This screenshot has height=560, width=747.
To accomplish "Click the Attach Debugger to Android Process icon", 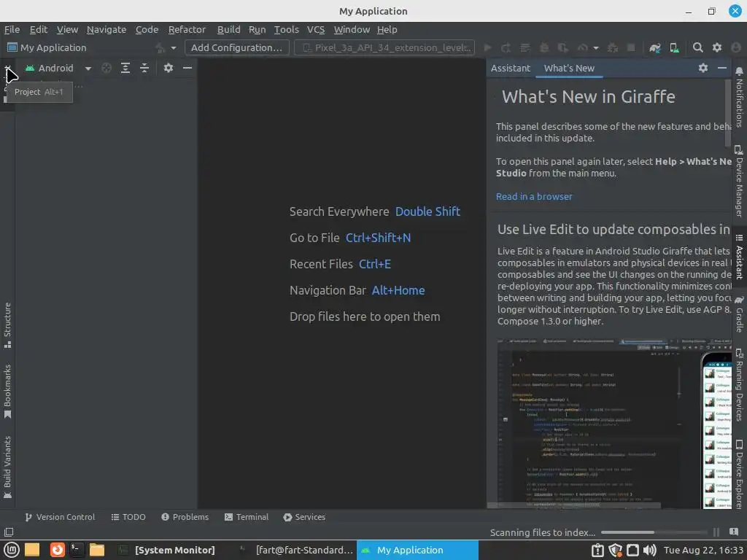I will pyautogui.click(x=613, y=47).
